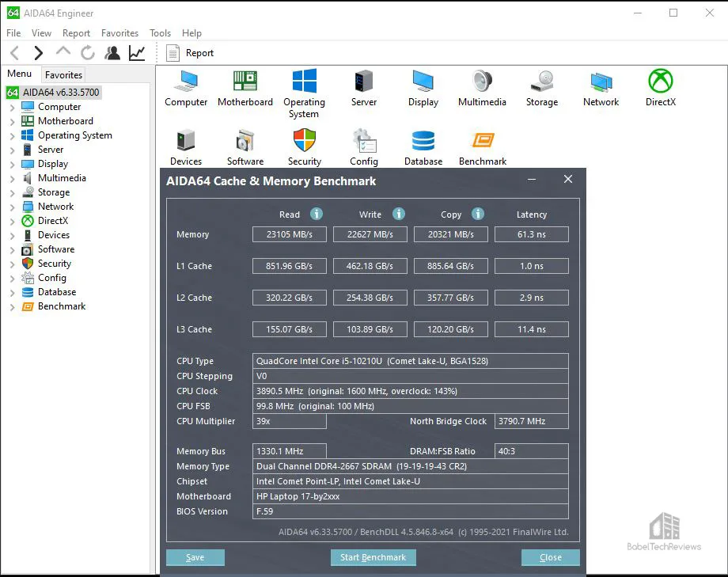Image resolution: width=728 pixels, height=577 pixels.
Task: Open the Benchmark category icon in main pane
Action: pos(483,140)
